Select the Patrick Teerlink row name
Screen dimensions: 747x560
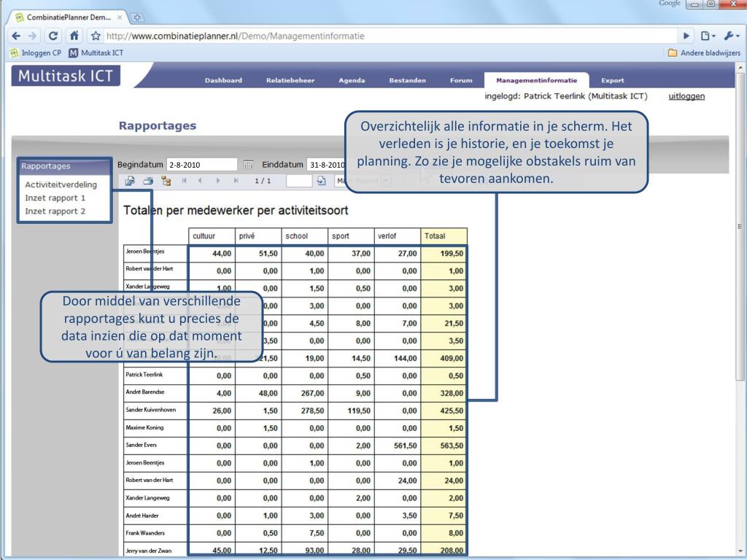pyautogui.click(x=144, y=374)
